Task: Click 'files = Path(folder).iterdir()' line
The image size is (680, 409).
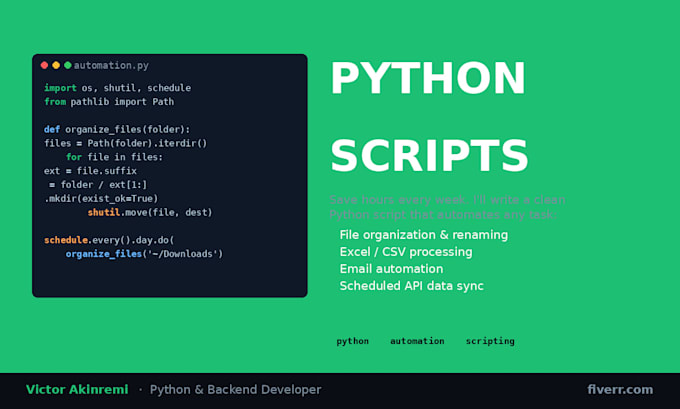Action: click(126, 143)
